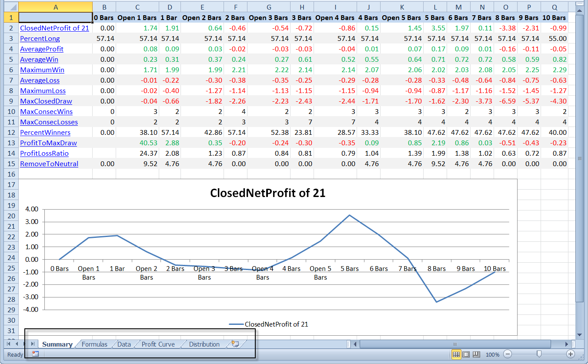The width and height of the screenshot is (588, 364).
Task: Click the ClosedNetProfit of 21 link
Action: tap(54, 28)
